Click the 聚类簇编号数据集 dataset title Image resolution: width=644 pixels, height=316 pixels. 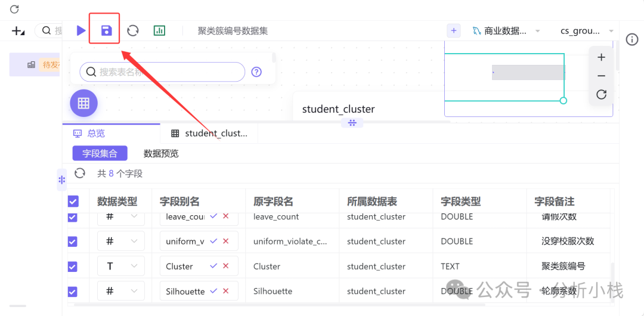[x=233, y=31]
